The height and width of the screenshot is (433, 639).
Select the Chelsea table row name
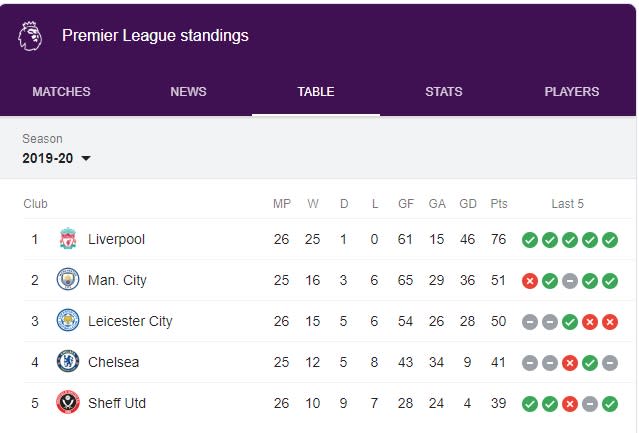(x=113, y=362)
